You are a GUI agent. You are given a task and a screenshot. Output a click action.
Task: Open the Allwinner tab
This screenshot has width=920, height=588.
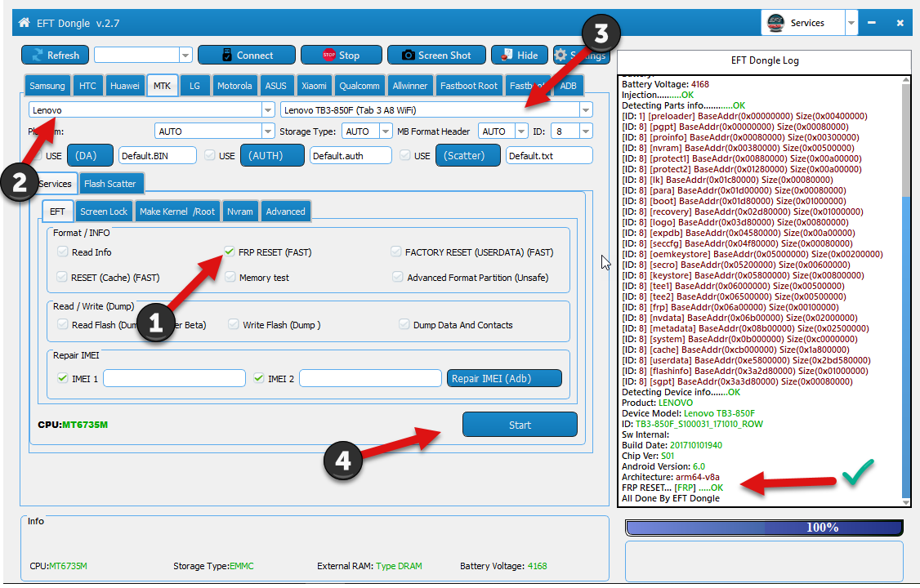(x=410, y=86)
